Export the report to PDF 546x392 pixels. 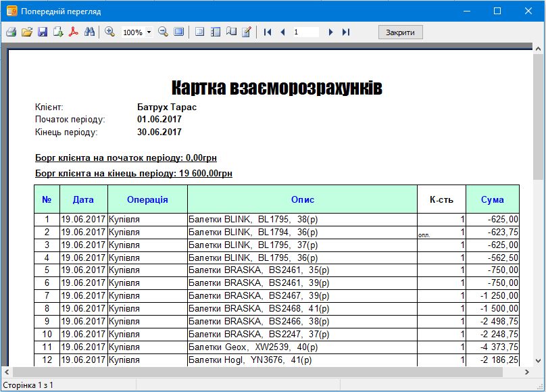pos(74,32)
